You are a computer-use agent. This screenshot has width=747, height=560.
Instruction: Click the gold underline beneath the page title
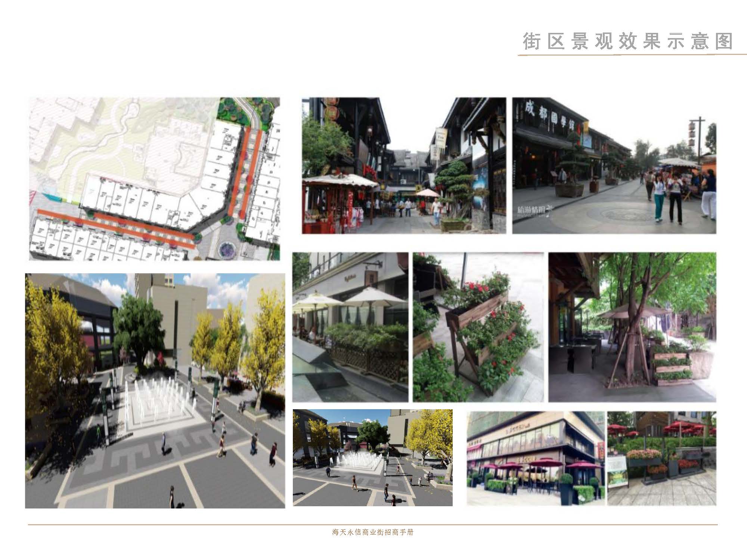pos(631,55)
